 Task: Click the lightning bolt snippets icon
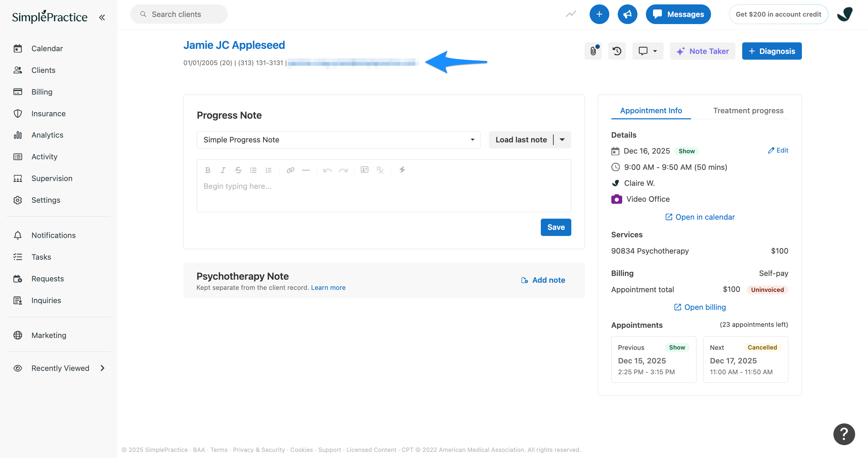(x=402, y=170)
